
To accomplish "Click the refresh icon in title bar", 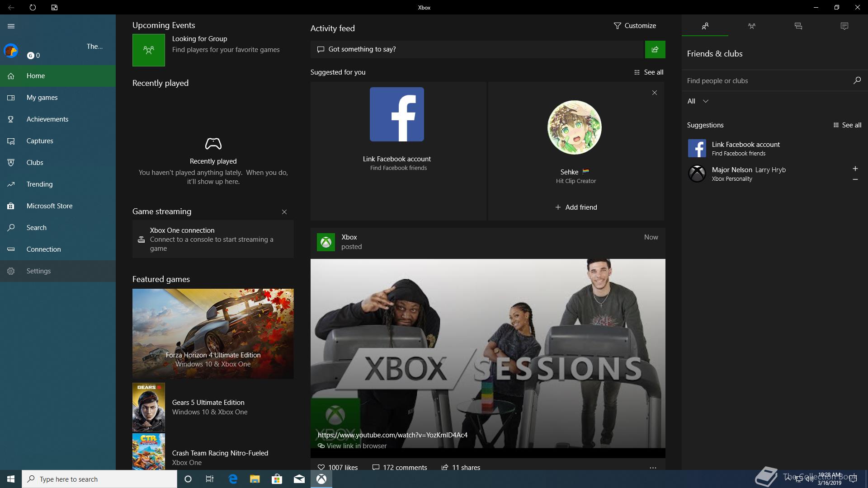I will click(x=33, y=7).
